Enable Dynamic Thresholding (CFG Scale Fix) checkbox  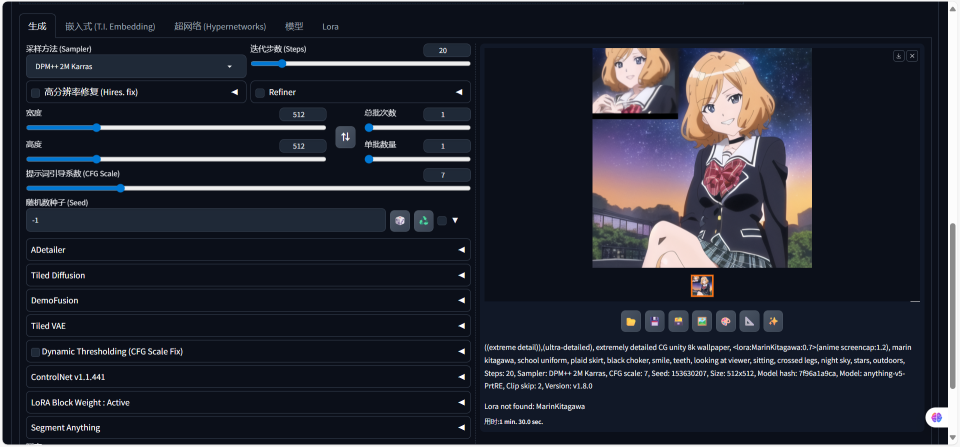click(x=36, y=351)
